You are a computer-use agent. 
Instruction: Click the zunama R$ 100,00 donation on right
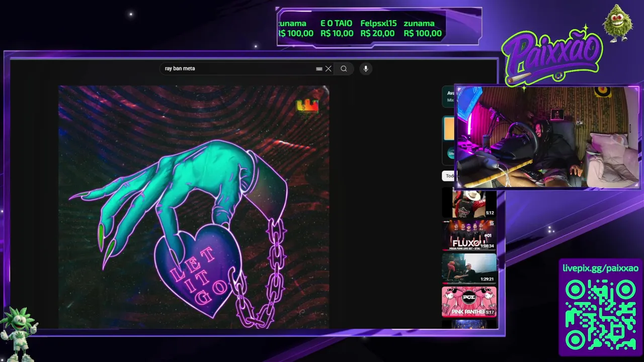pyautogui.click(x=423, y=28)
